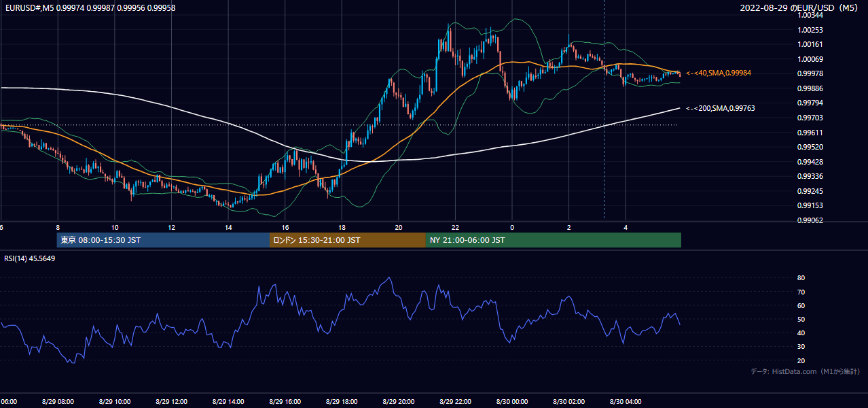Select the ロンドン 15:30-21:00 JST session bar

click(x=348, y=240)
